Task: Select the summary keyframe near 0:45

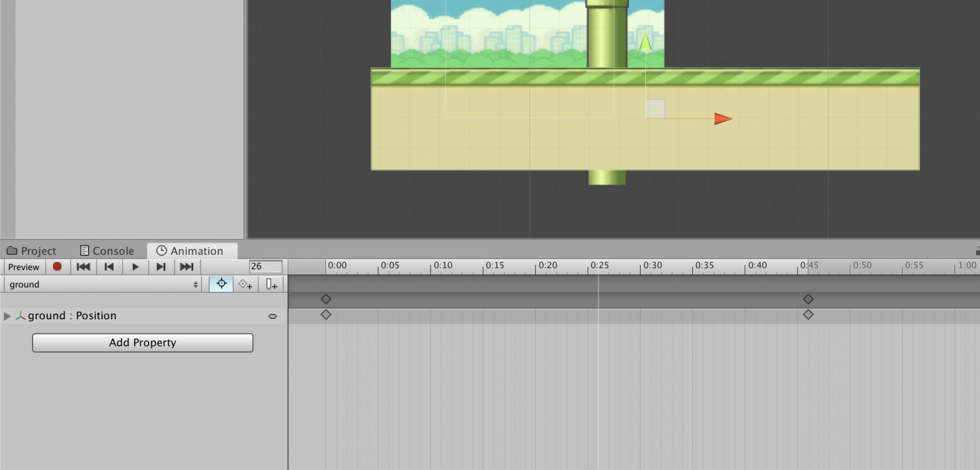Action: point(808,299)
